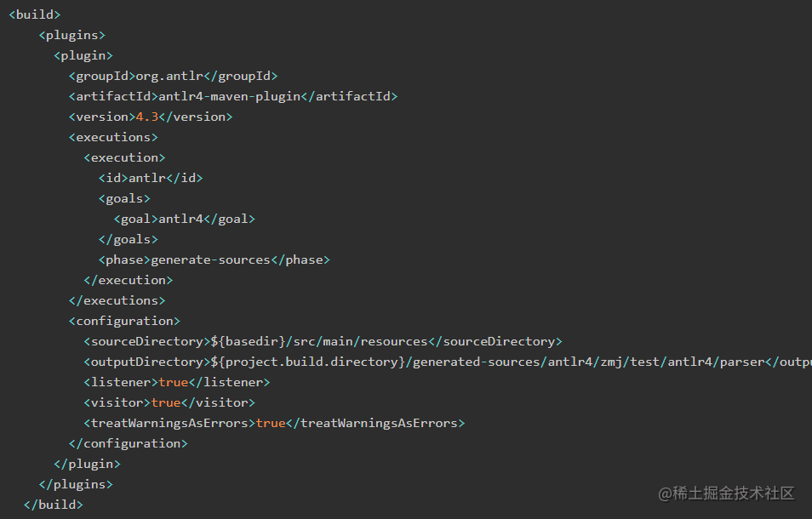812x519 pixels.
Task: Click the 4.3 version number
Action: point(147,117)
